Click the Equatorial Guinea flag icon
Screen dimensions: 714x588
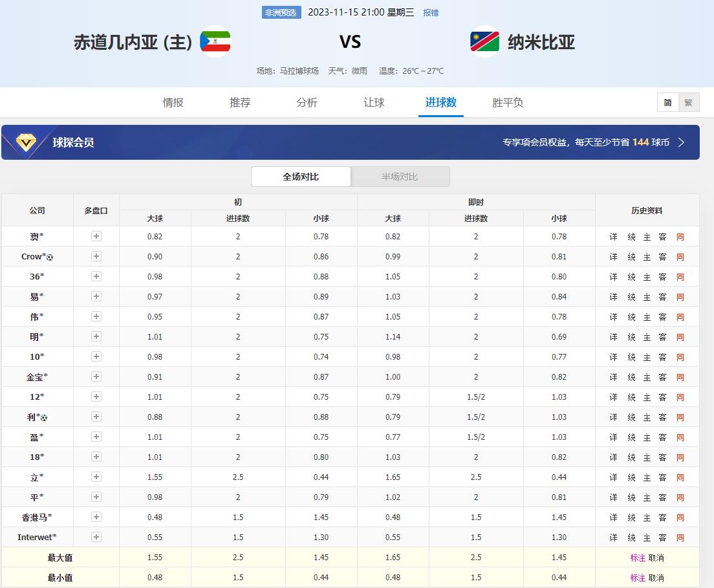215,42
